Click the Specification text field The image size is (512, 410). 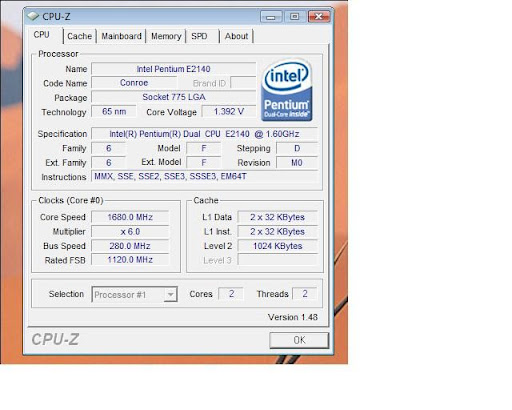[x=204, y=134]
